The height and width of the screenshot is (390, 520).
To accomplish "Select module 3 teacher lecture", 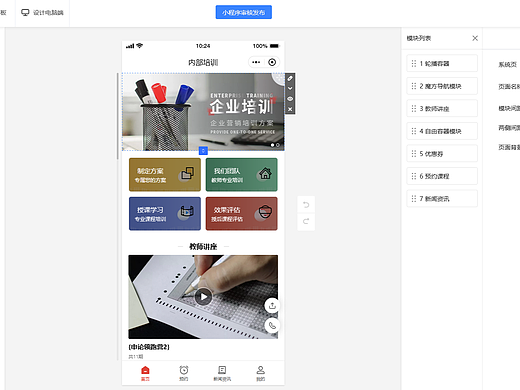I will pyautogui.click(x=442, y=108).
